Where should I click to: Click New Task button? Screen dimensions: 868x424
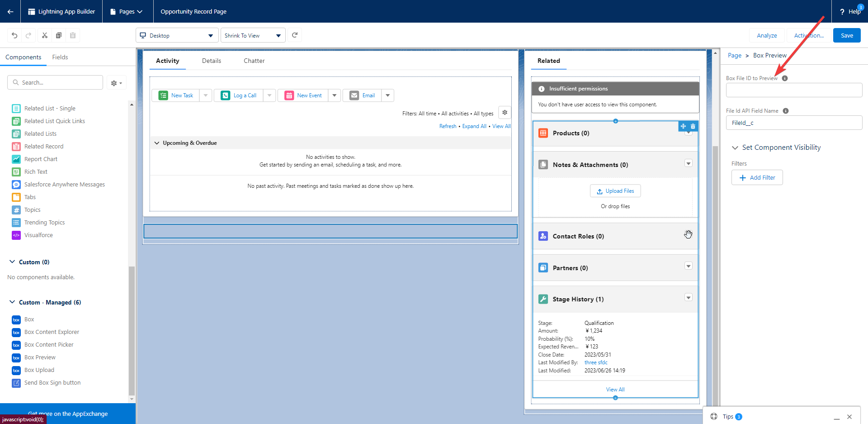coord(176,95)
